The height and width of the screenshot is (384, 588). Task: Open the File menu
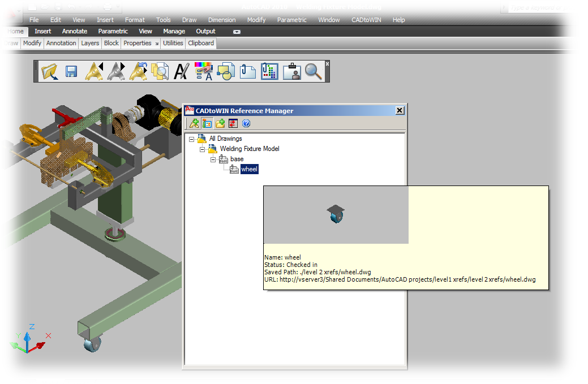34,20
